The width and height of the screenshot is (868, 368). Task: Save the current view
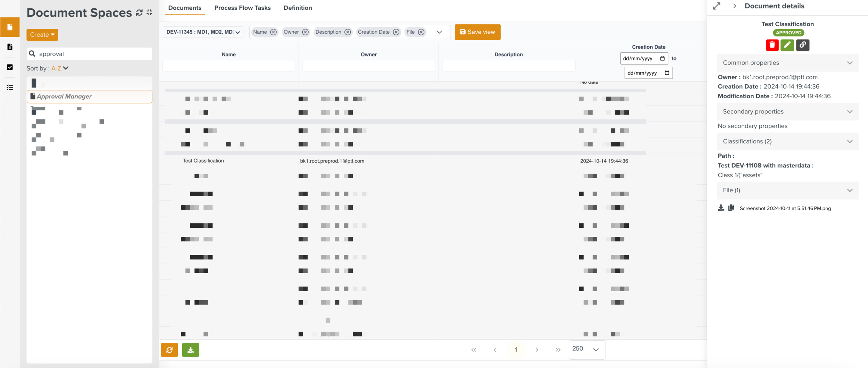pos(478,32)
